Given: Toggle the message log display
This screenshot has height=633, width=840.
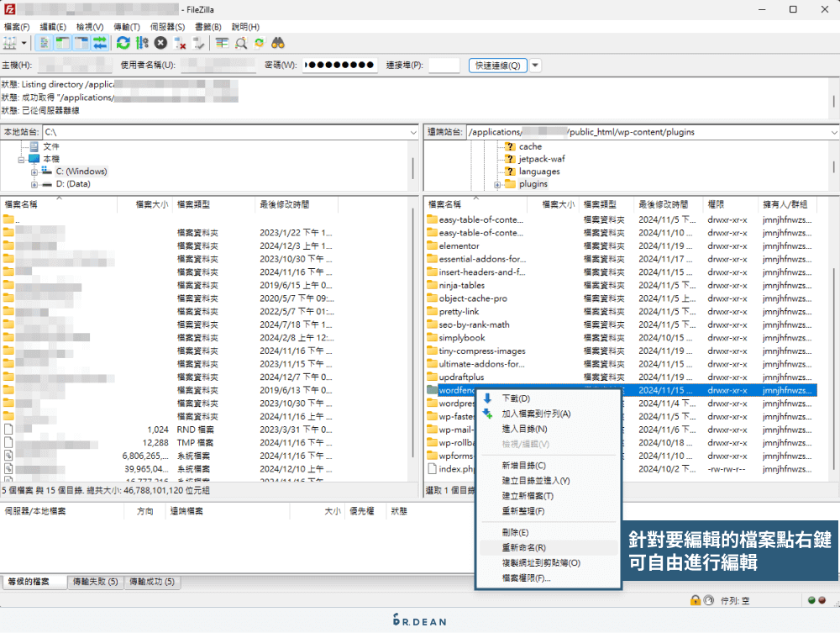Looking at the screenshot, I should tap(43, 43).
